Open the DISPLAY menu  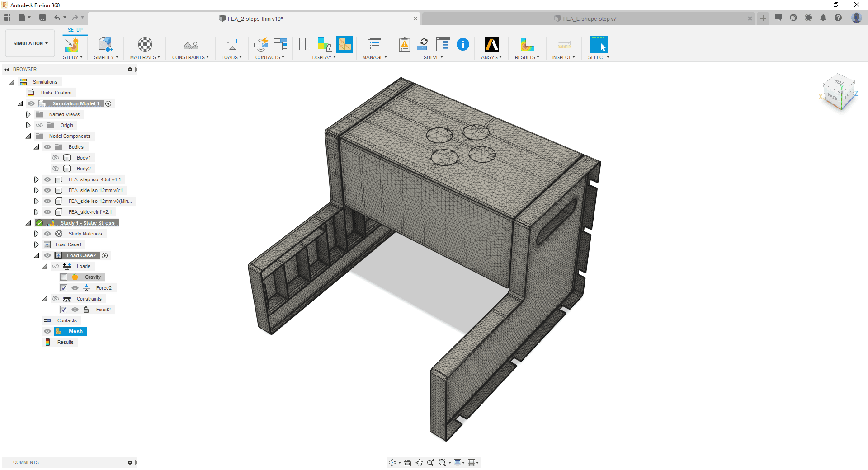pos(324,57)
